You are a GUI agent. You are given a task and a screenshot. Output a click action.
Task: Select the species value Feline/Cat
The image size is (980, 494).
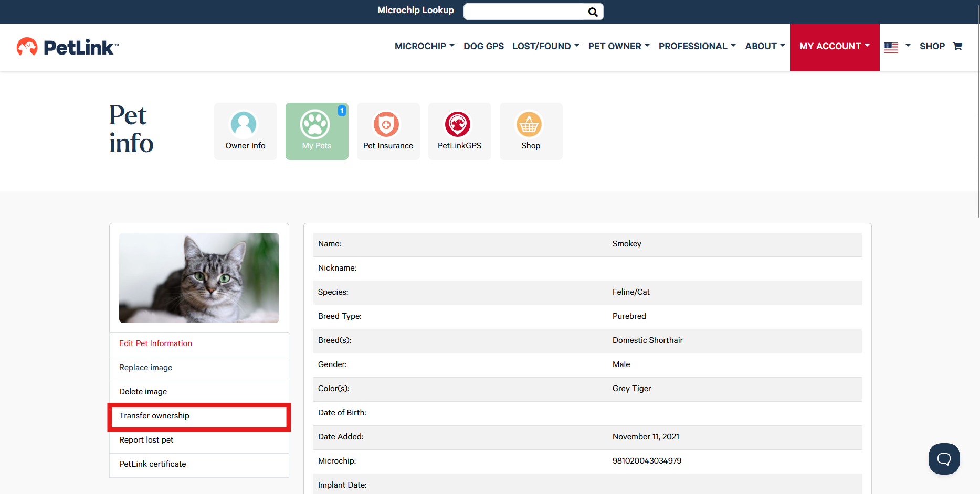coord(631,292)
